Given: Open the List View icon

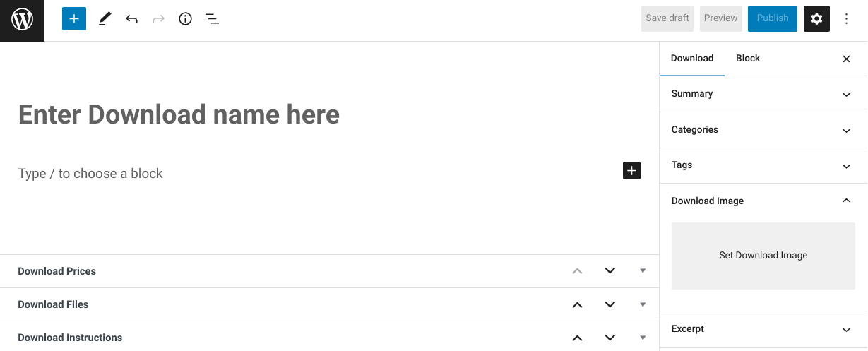Looking at the screenshot, I should click(212, 19).
